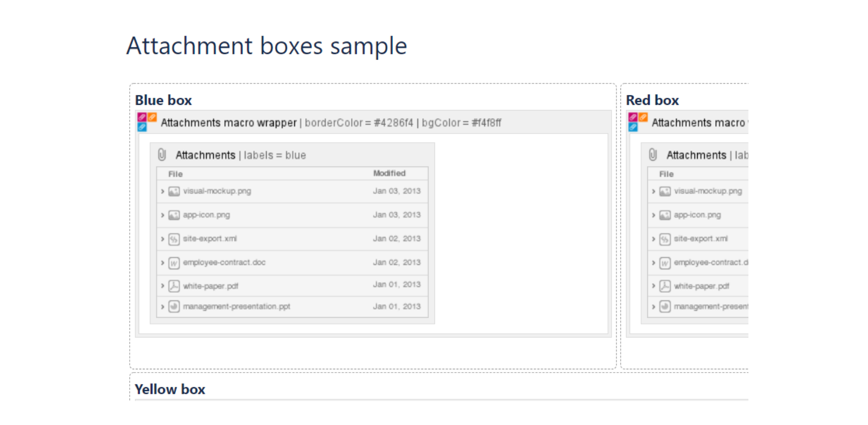This screenshot has height=425, width=868.
Task: Expand site-export.xml chevron in Red box
Action: coord(653,239)
